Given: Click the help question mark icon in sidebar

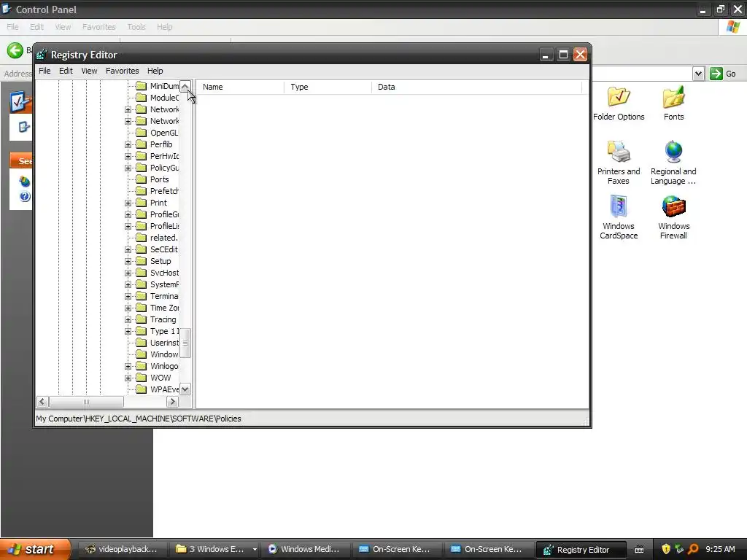Looking at the screenshot, I should coord(25,196).
